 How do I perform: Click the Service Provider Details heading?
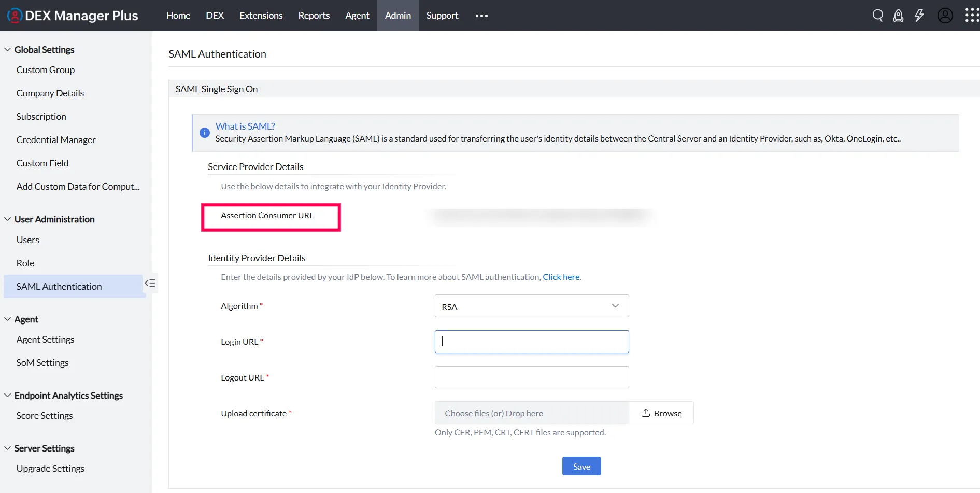(x=255, y=167)
